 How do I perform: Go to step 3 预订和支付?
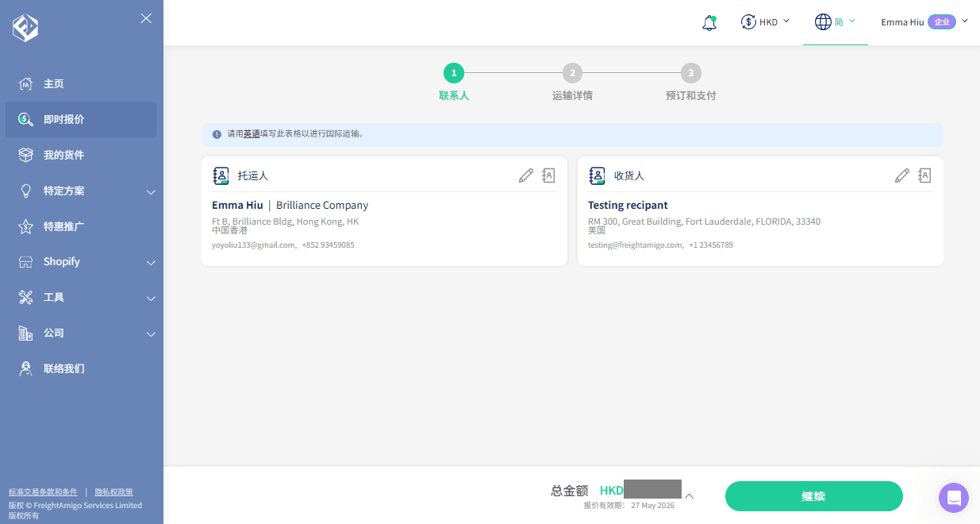[690, 83]
